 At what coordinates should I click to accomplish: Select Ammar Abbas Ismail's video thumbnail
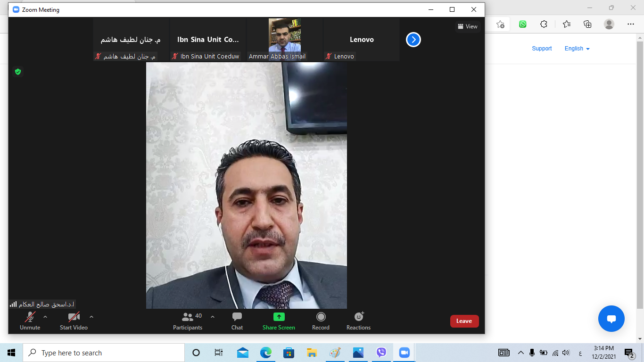coord(285,40)
